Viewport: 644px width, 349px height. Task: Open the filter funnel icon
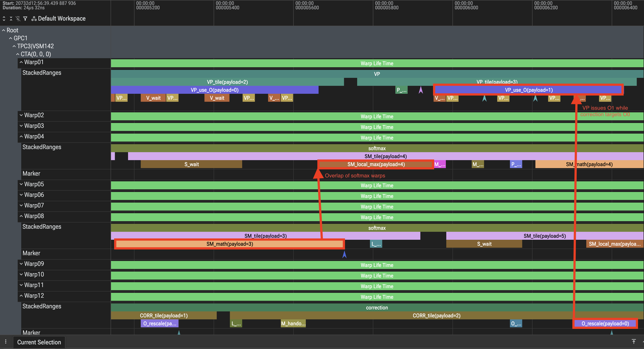coord(25,19)
